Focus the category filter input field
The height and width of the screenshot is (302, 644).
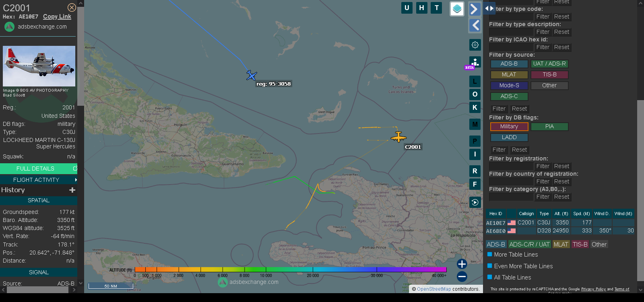(511, 197)
